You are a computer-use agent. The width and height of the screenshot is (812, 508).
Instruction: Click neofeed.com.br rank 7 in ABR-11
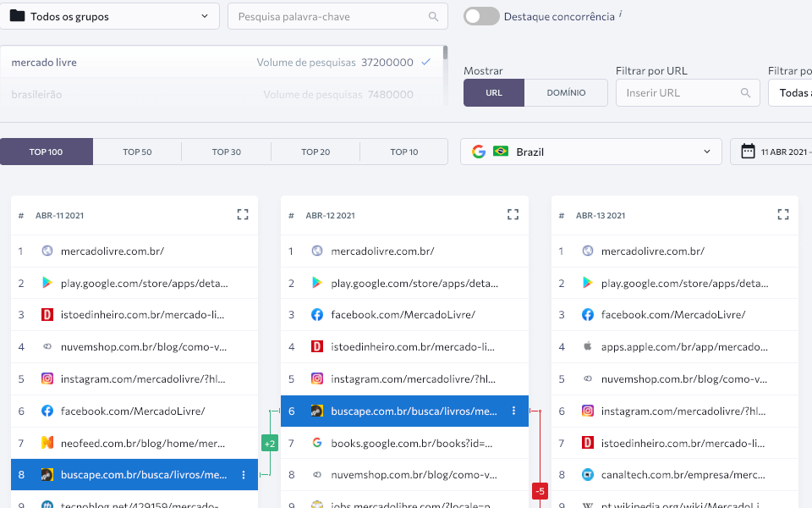point(143,443)
